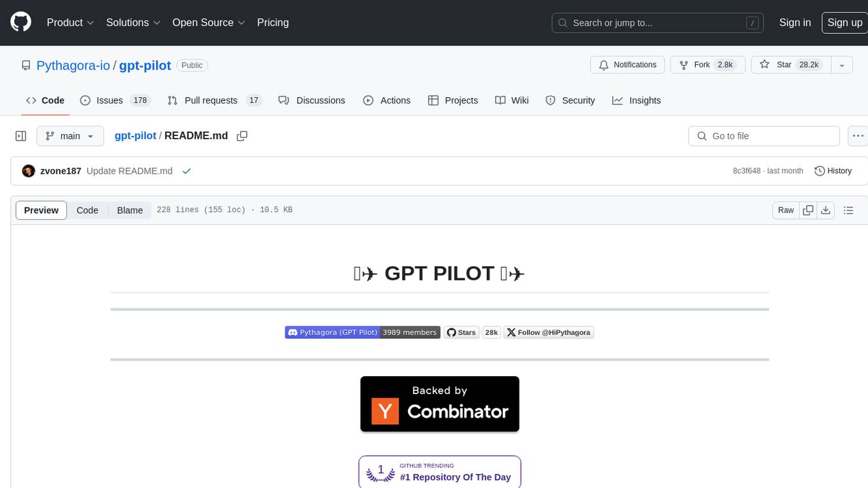Screen dimensions: 868x488
Task: Star the gpt-pilot repository
Action: tap(791, 65)
